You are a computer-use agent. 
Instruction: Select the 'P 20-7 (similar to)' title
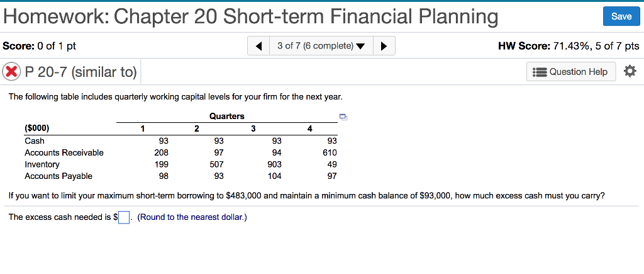80,72
